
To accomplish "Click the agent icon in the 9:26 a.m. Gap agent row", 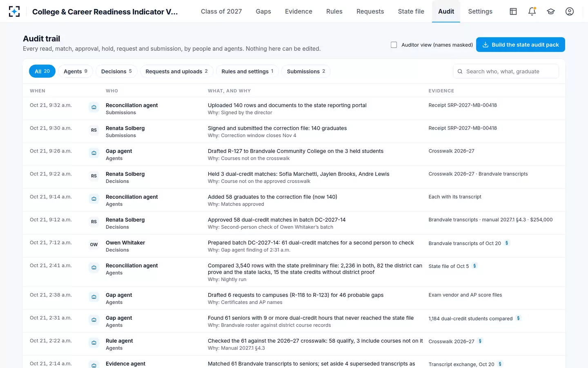I will click(x=94, y=153).
